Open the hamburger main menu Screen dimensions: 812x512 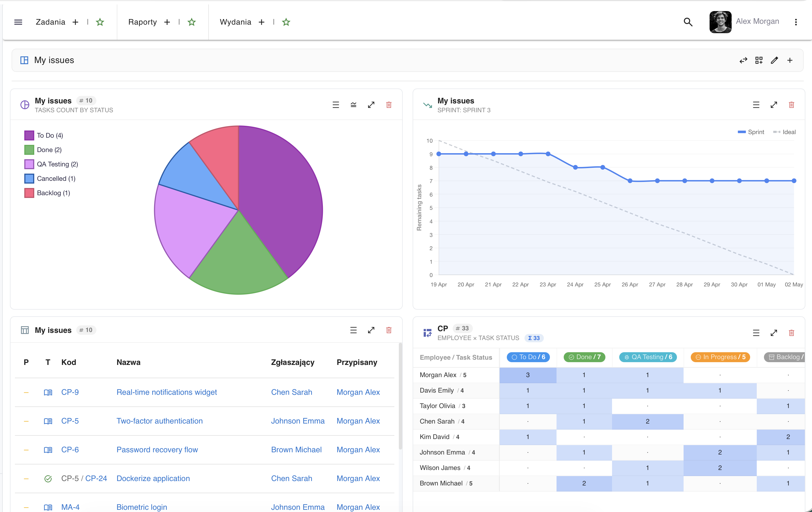click(x=18, y=22)
